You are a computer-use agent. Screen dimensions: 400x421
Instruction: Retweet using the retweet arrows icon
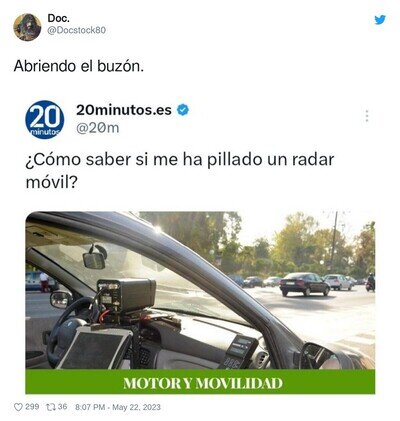pos(51,407)
